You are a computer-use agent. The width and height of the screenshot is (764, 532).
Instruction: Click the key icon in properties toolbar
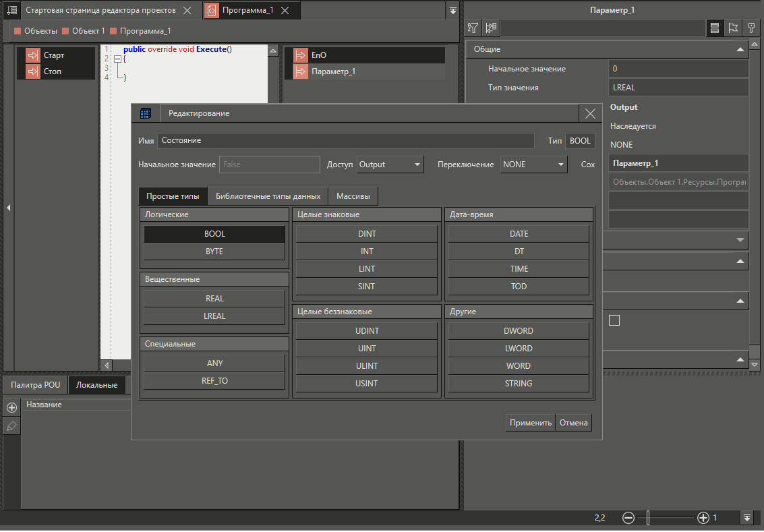coord(751,28)
